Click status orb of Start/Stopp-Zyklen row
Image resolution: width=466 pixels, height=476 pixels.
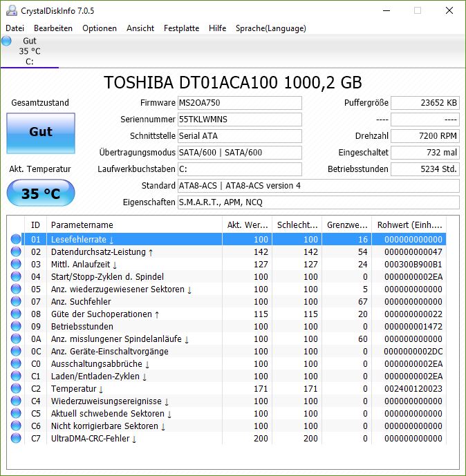[16, 276]
